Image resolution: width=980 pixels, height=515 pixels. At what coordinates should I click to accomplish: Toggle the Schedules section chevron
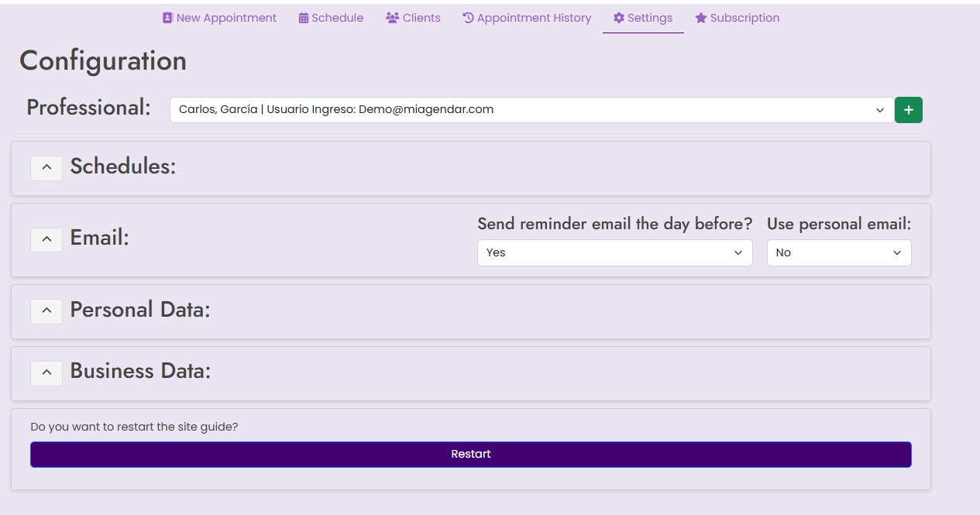coord(46,167)
